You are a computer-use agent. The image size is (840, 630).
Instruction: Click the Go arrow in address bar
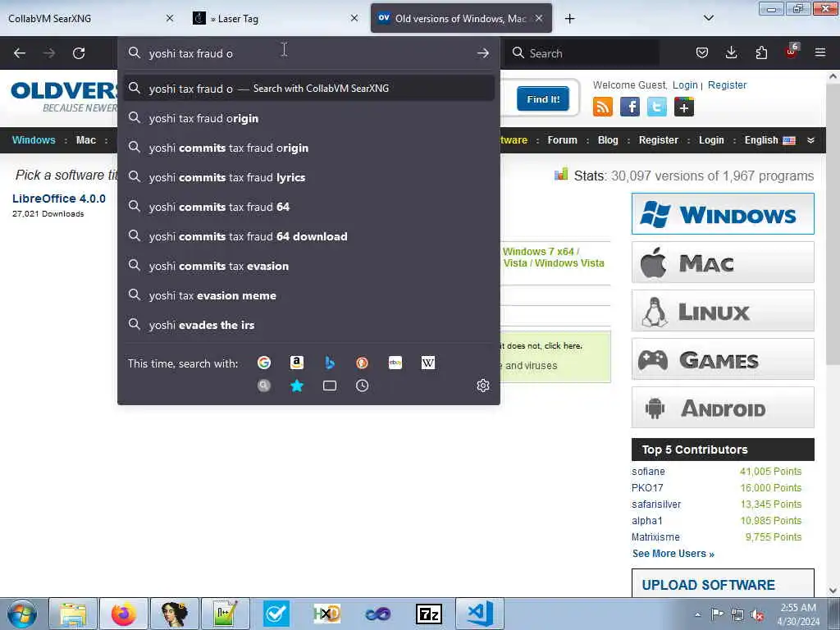click(482, 53)
